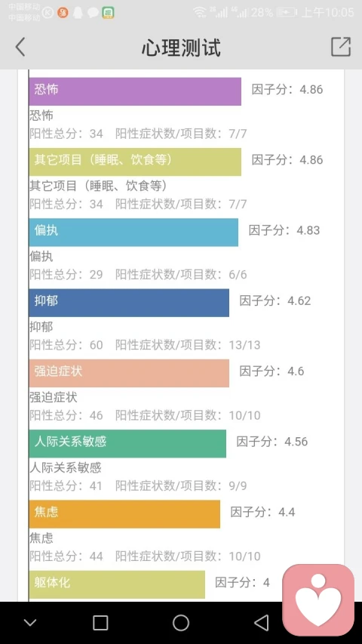The width and height of the screenshot is (362, 644).
Task: Tap the Android recent apps square
Action: 100,623
